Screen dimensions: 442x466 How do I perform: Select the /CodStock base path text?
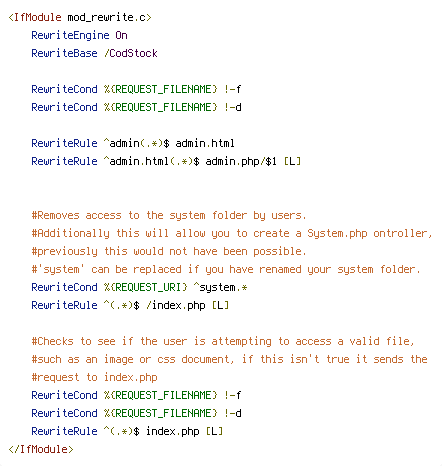pos(131,53)
